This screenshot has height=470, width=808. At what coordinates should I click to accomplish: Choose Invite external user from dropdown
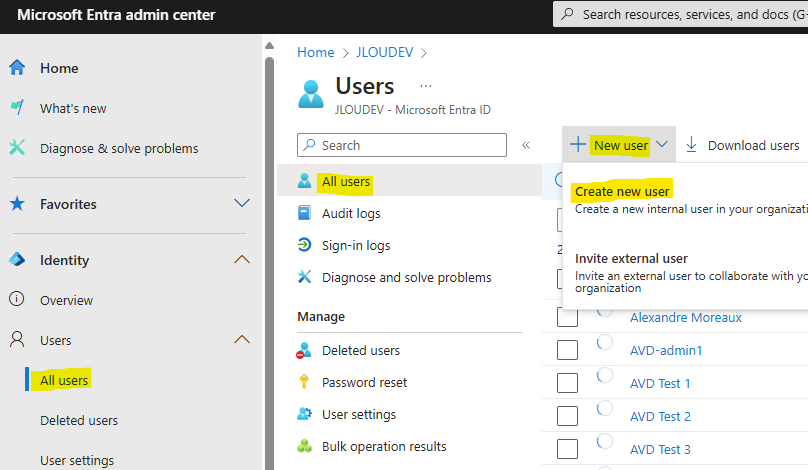(631, 258)
